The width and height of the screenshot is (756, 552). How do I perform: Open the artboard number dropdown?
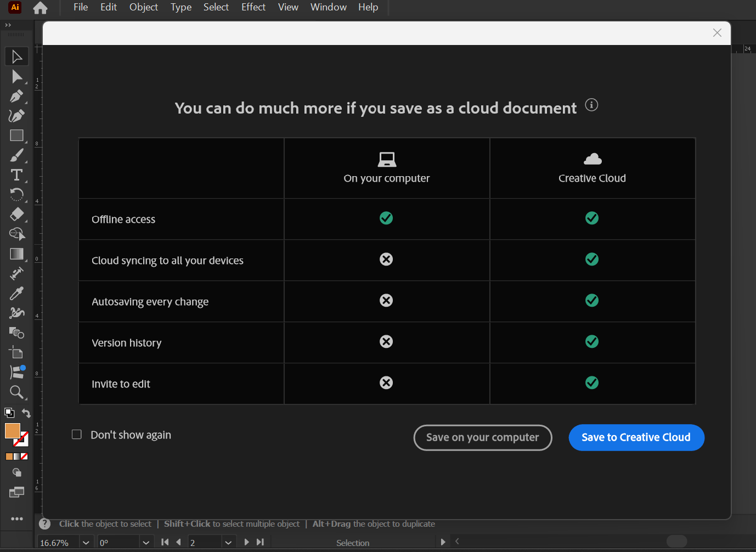point(228,542)
